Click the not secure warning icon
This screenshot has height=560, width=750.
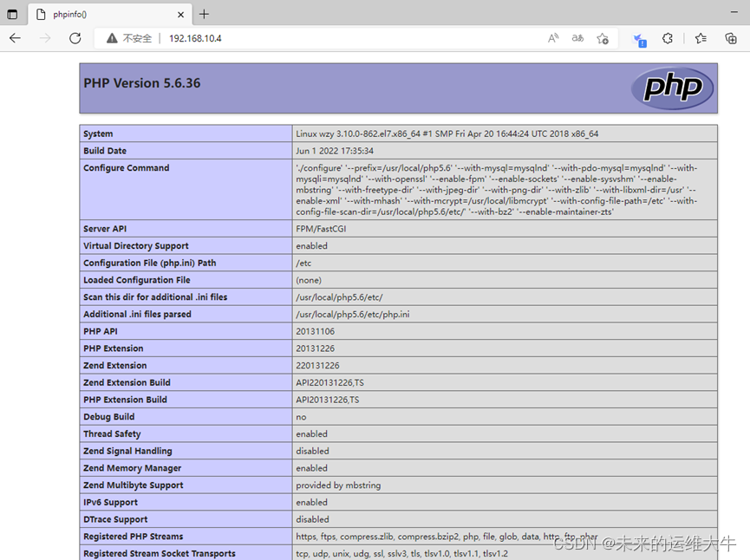point(112,38)
